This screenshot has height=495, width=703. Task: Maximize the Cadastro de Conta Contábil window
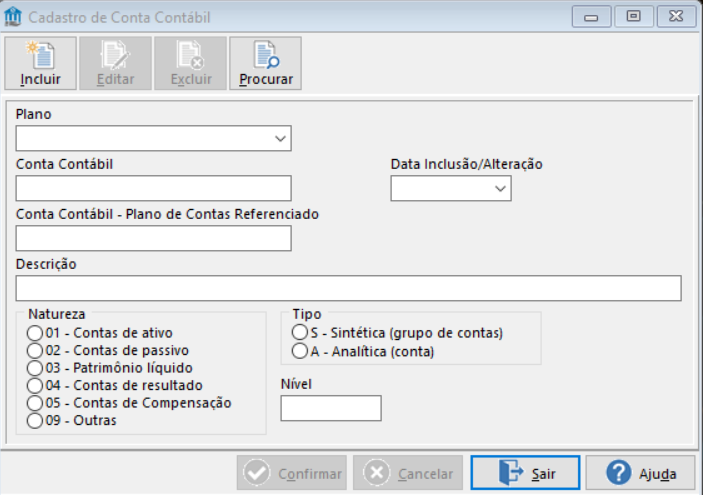click(x=634, y=17)
